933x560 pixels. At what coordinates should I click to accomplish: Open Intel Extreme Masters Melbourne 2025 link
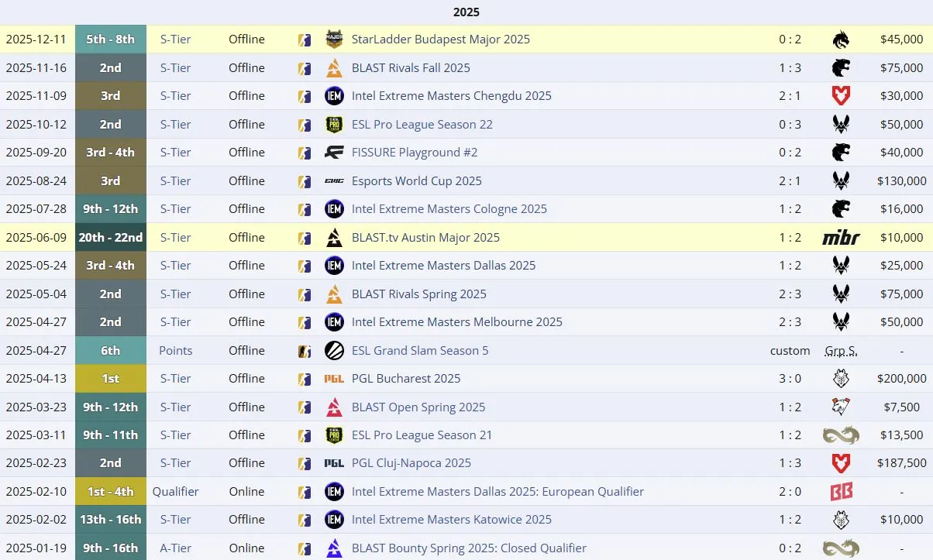point(457,322)
